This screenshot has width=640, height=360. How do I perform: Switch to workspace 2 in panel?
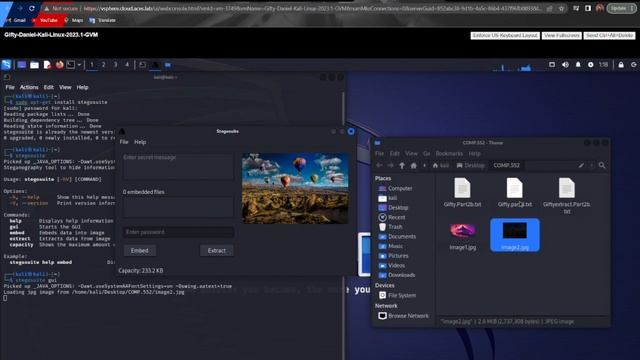tap(103, 64)
